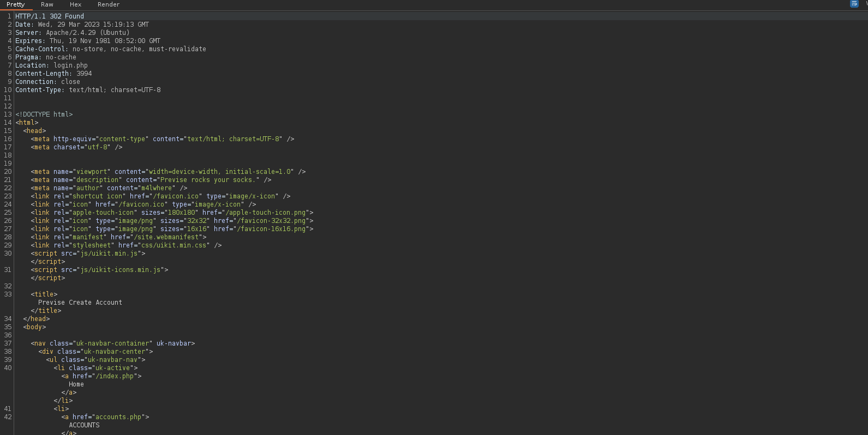
Task: Click the Pretty tab
Action: click(x=16, y=4)
